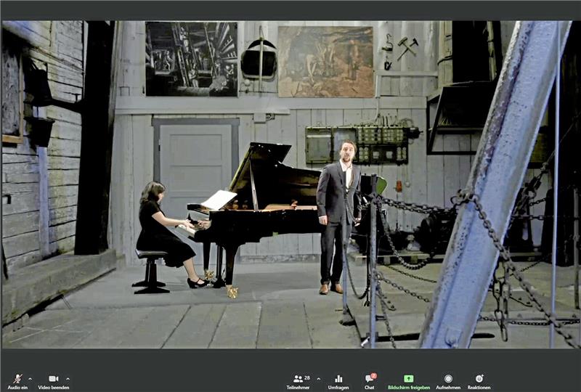Open the reactions smiley icon
Screen dimensions: 581x392
tap(479, 378)
